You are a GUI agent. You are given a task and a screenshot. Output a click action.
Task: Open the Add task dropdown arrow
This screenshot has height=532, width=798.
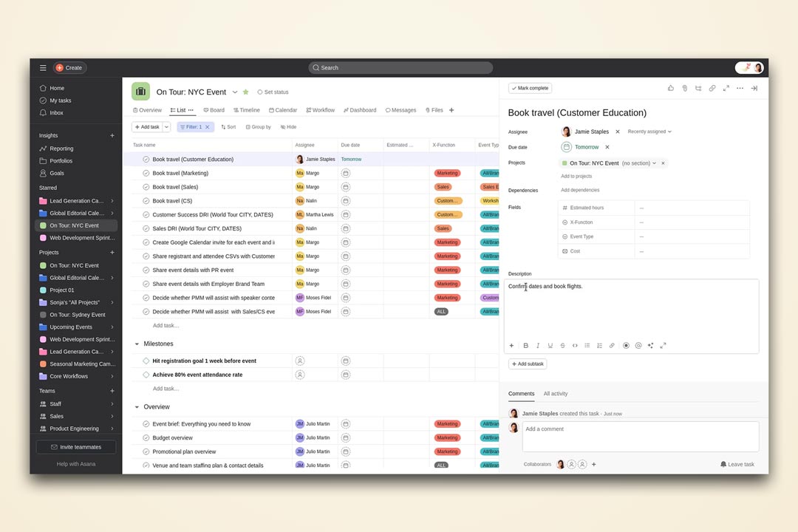click(166, 127)
